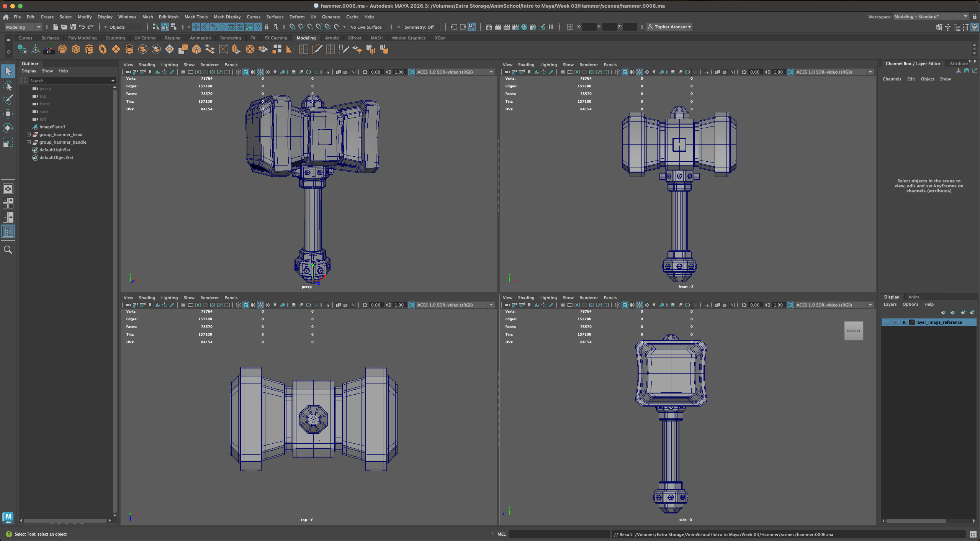Select the Move tool in toolbox
980x541 pixels.
coord(8,114)
